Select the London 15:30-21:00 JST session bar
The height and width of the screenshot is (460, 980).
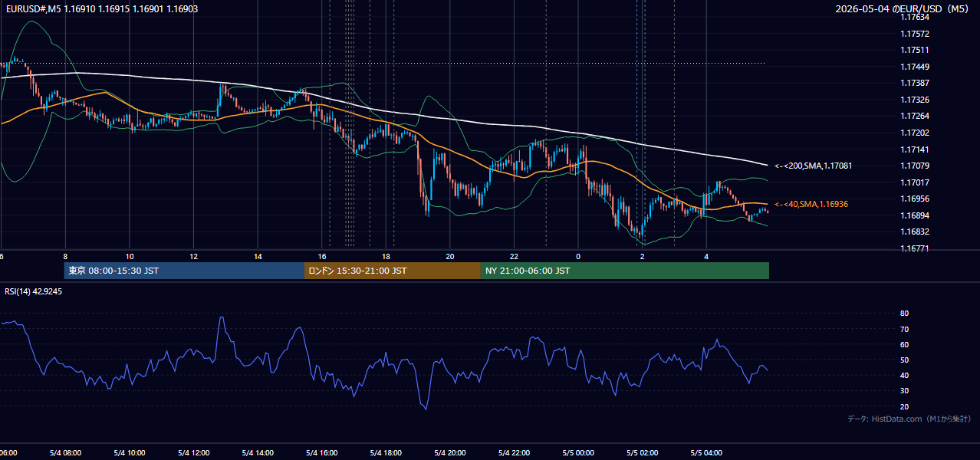pyautogui.click(x=393, y=271)
